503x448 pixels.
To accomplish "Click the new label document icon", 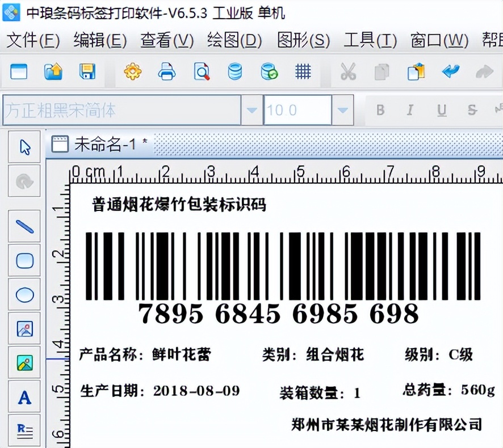I will point(19,71).
